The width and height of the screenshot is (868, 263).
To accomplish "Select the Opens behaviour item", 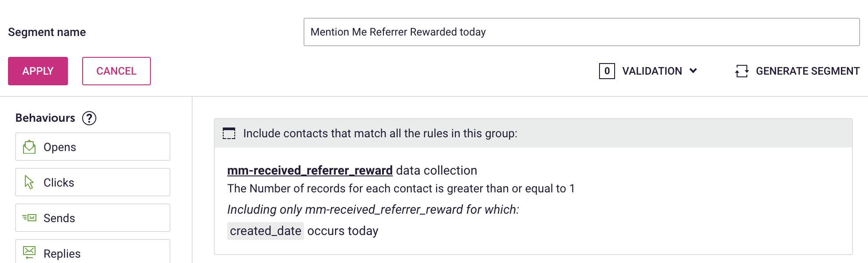I will pyautogui.click(x=93, y=147).
